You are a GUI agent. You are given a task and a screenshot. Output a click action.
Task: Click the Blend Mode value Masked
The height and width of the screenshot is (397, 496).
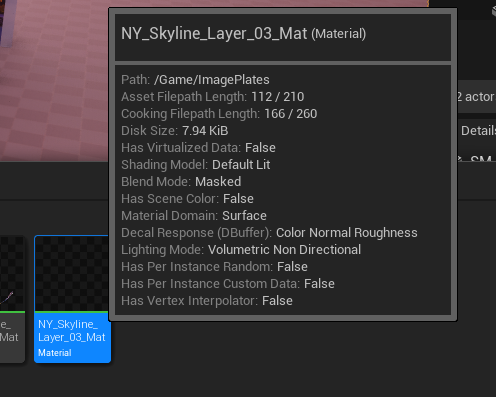[x=218, y=182]
